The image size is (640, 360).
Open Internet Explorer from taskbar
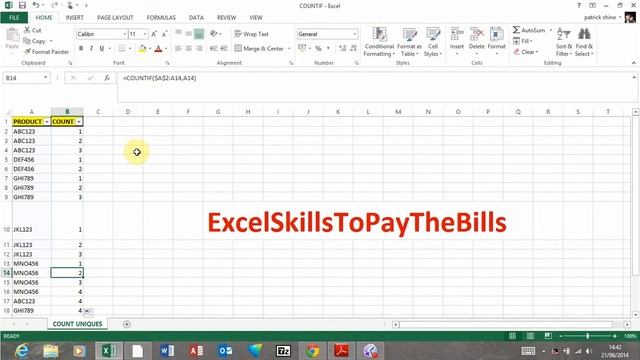(x=22, y=351)
